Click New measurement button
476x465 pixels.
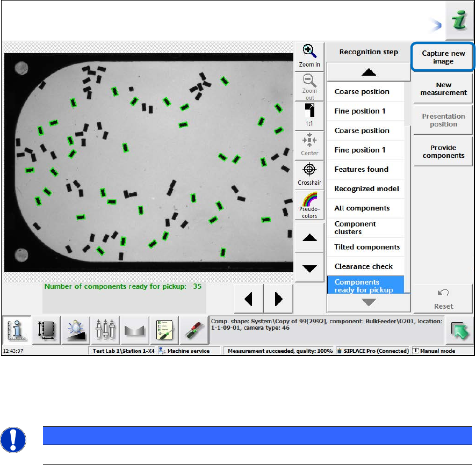(443, 89)
